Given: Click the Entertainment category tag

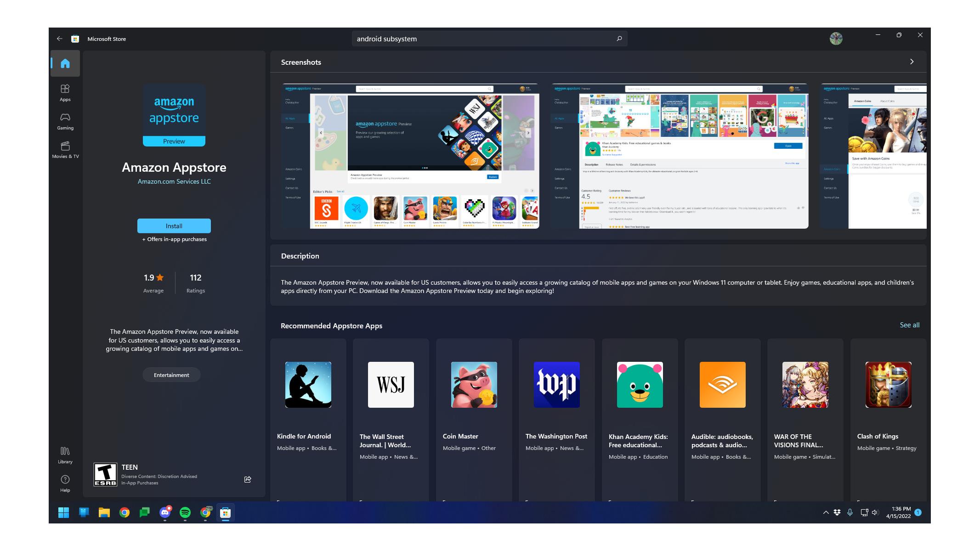Looking at the screenshot, I should 171,375.
